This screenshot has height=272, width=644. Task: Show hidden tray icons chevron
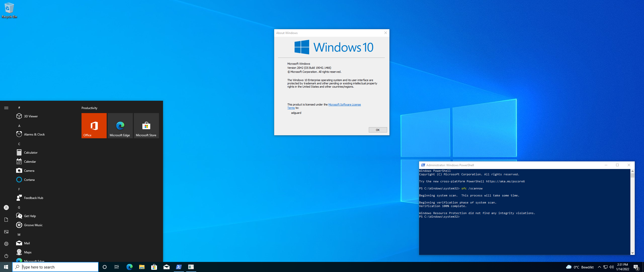tap(599, 267)
